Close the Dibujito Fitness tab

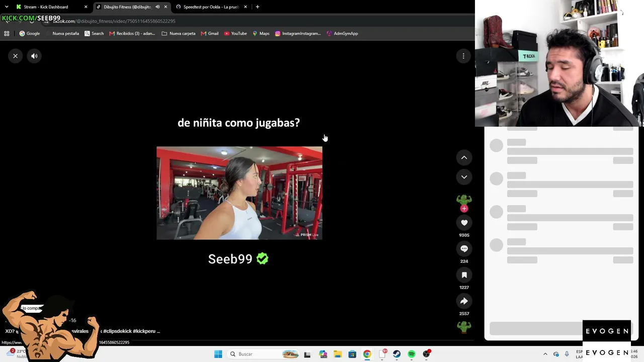click(166, 7)
